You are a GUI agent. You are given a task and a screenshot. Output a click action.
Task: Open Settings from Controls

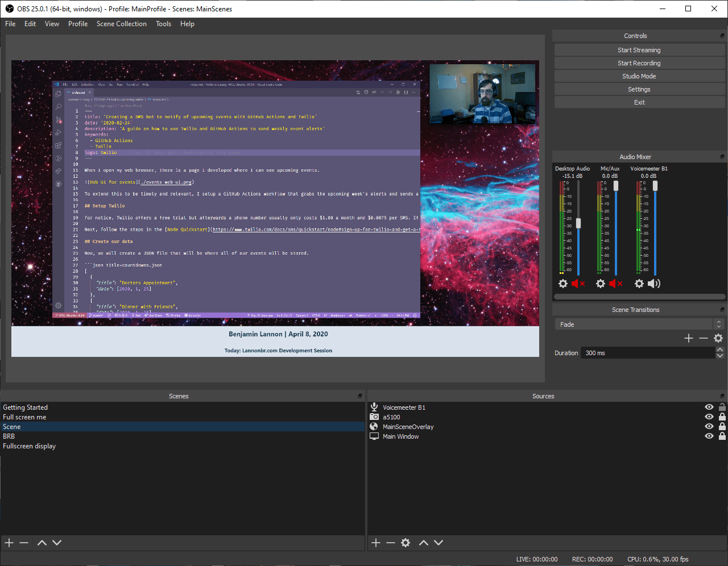pos(639,89)
